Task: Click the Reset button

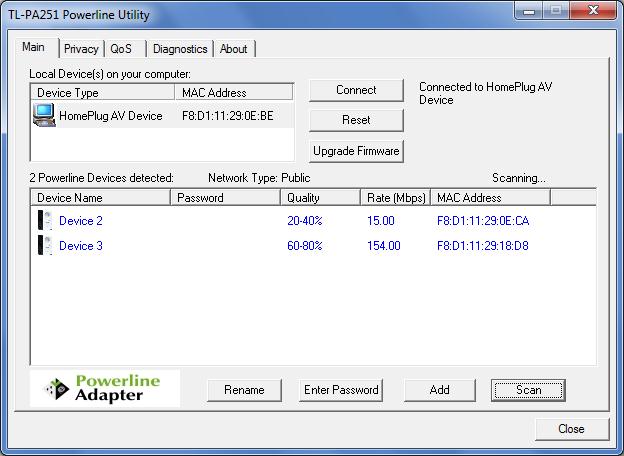Action: pos(356,120)
